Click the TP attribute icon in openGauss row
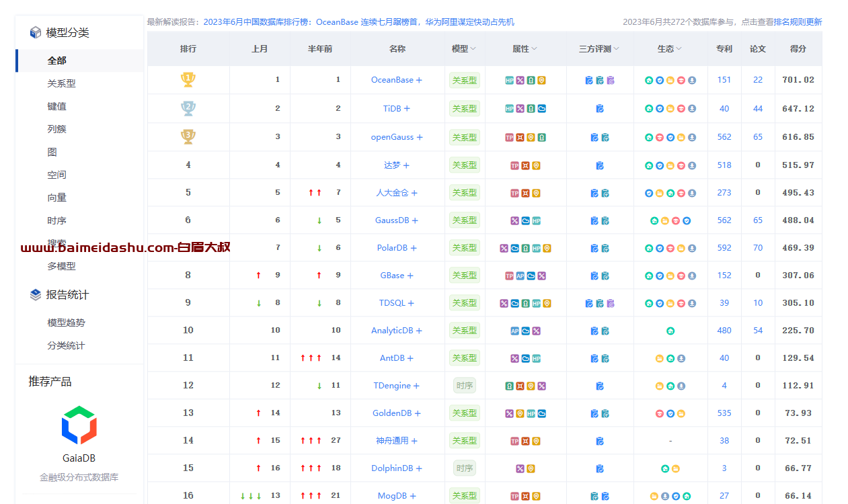The image size is (848, 504). pyautogui.click(x=509, y=137)
